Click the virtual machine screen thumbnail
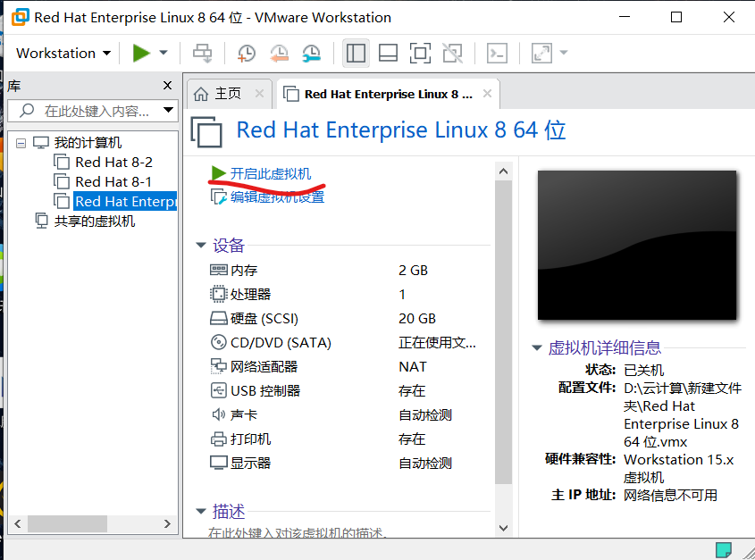The height and width of the screenshot is (560, 755). (x=637, y=245)
